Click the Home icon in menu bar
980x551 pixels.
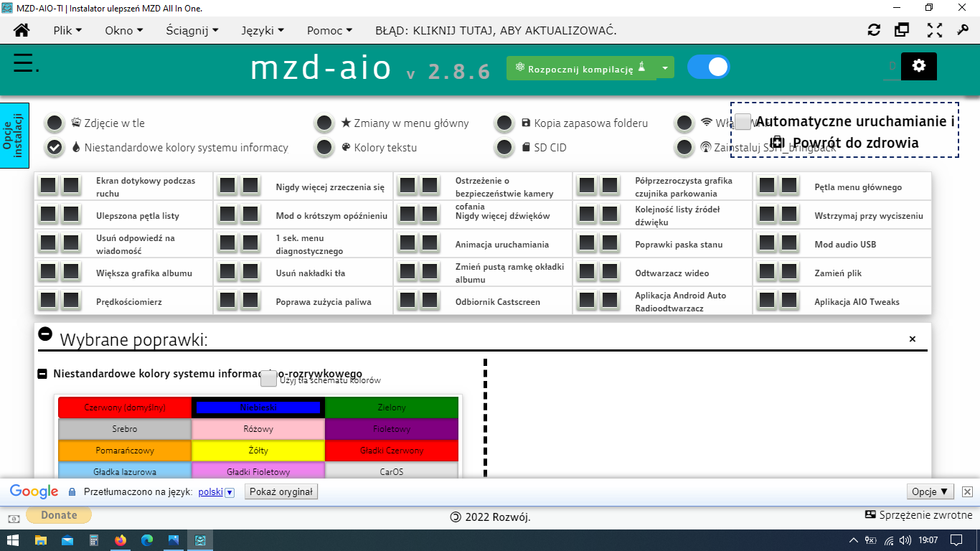coord(22,30)
